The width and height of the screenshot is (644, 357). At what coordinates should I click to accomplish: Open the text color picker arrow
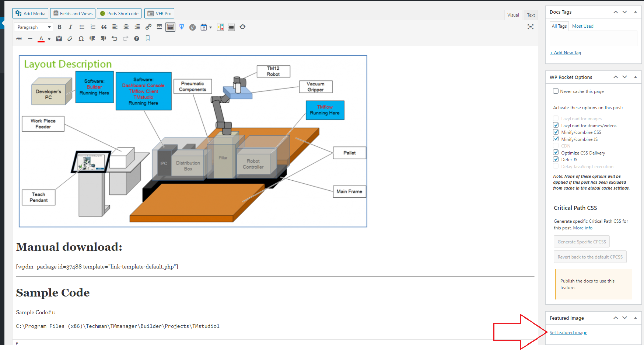click(49, 39)
